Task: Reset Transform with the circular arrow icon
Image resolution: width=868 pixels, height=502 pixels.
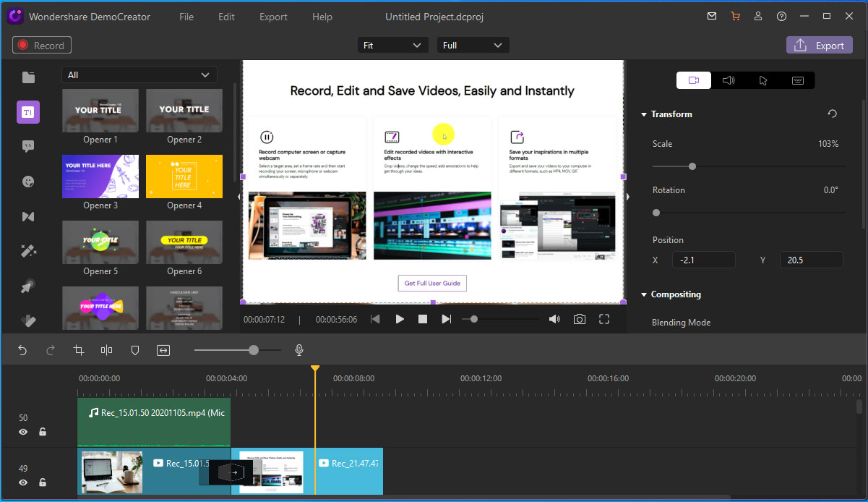Action: (833, 114)
